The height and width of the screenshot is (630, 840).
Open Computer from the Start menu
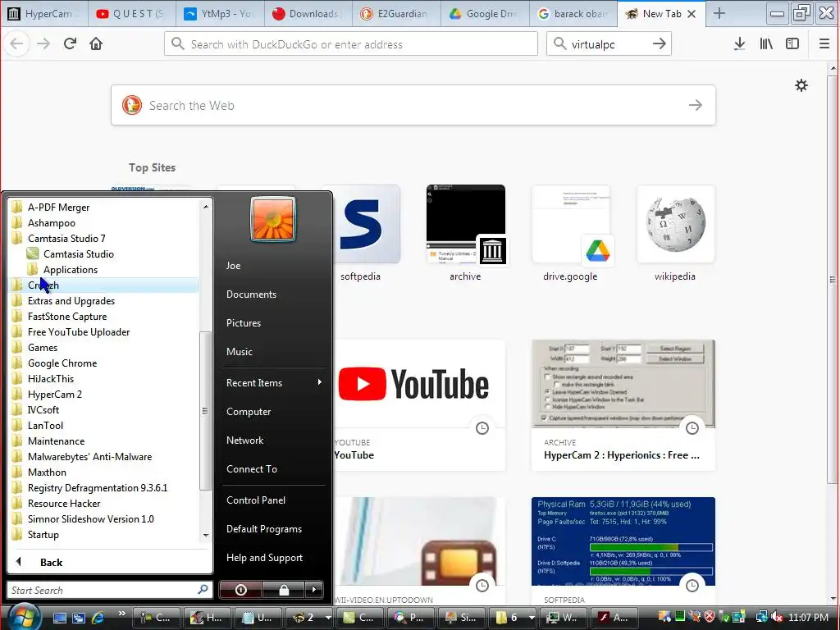click(249, 412)
